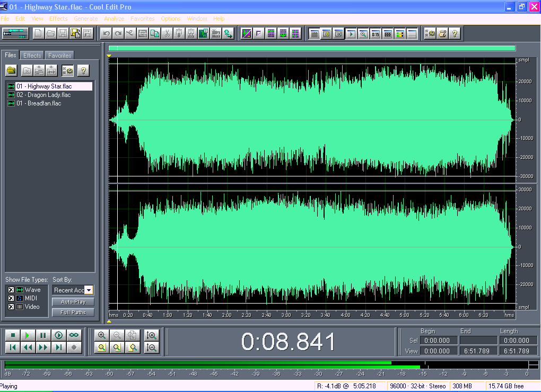This screenshot has width=541, height=392.
Task: Go to end transport button
Action: [59, 347]
